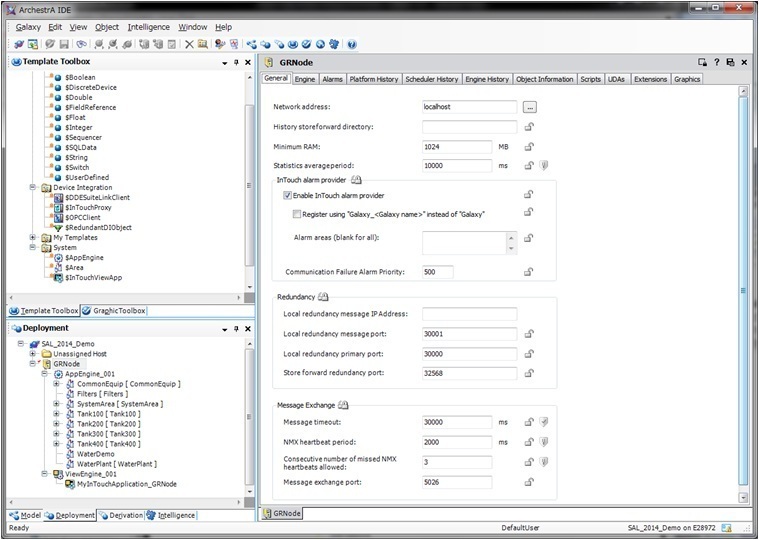Check the Register using Galaxy name option

(297, 213)
